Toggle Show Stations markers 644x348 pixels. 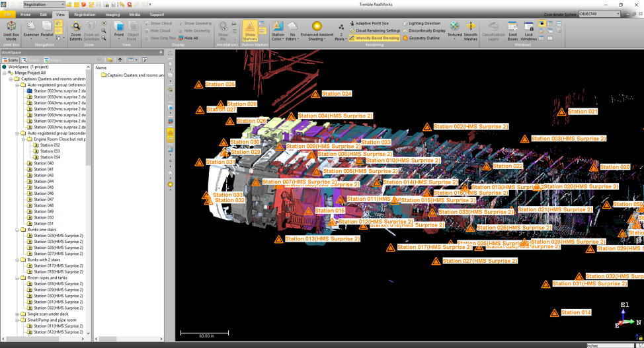click(250, 31)
